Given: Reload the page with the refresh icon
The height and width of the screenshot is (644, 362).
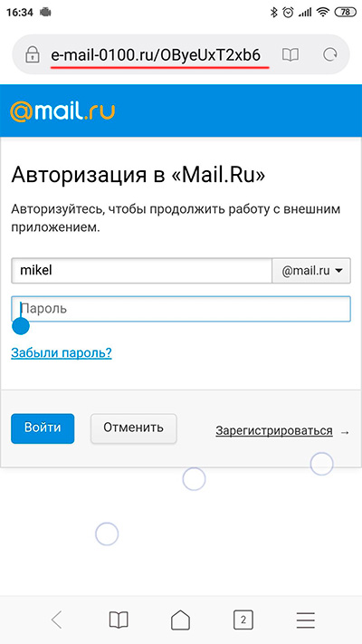Looking at the screenshot, I should [330, 54].
